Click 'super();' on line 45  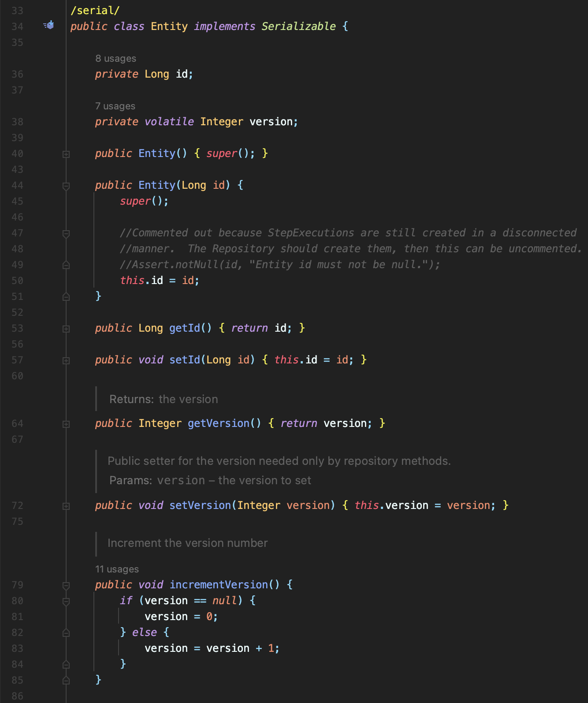pyautogui.click(x=144, y=201)
